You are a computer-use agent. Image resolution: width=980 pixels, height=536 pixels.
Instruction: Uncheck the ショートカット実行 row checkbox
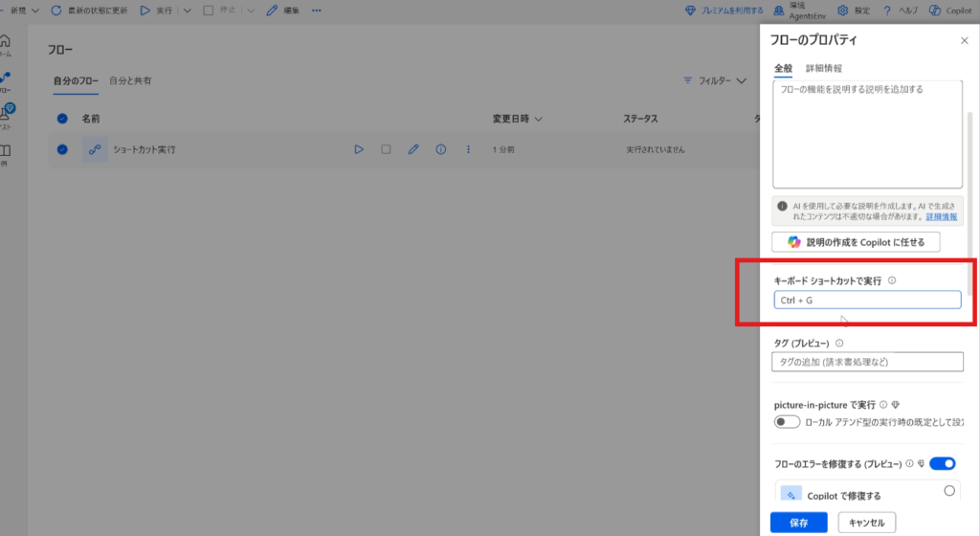(x=62, y=149)
